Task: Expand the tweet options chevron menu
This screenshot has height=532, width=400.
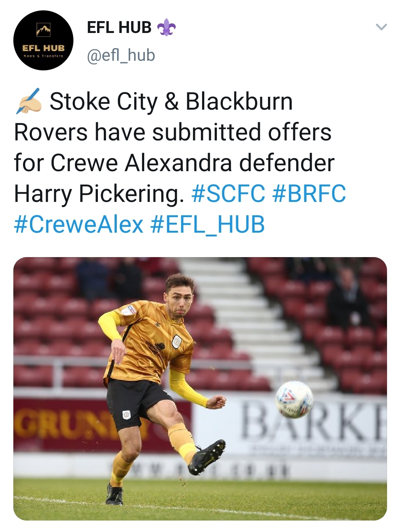Action: coord(381,27)
